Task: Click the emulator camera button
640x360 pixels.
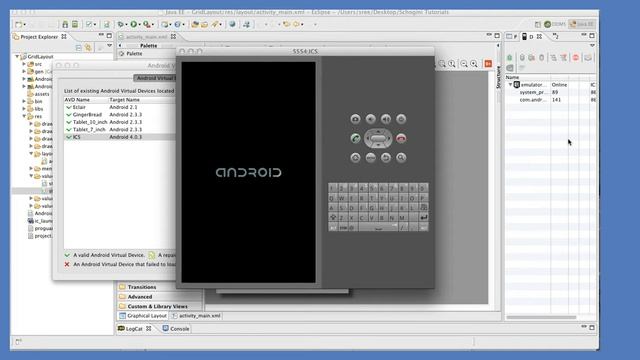Action: click(x=355, y=119)
